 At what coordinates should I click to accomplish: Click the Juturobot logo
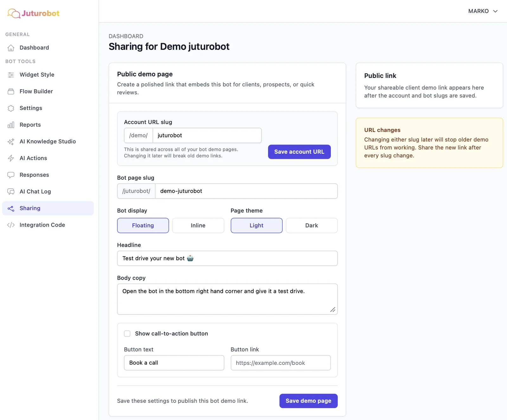tap(33, 13)
